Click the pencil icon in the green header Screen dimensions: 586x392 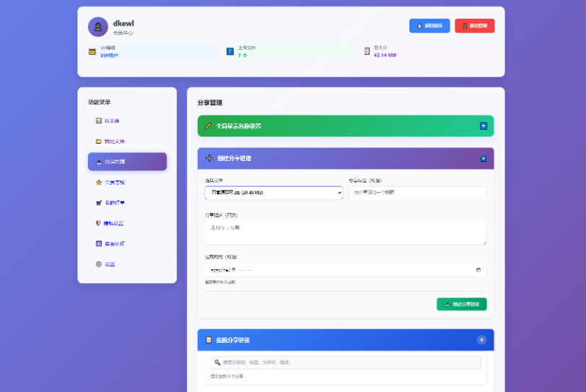click(208, 126)
